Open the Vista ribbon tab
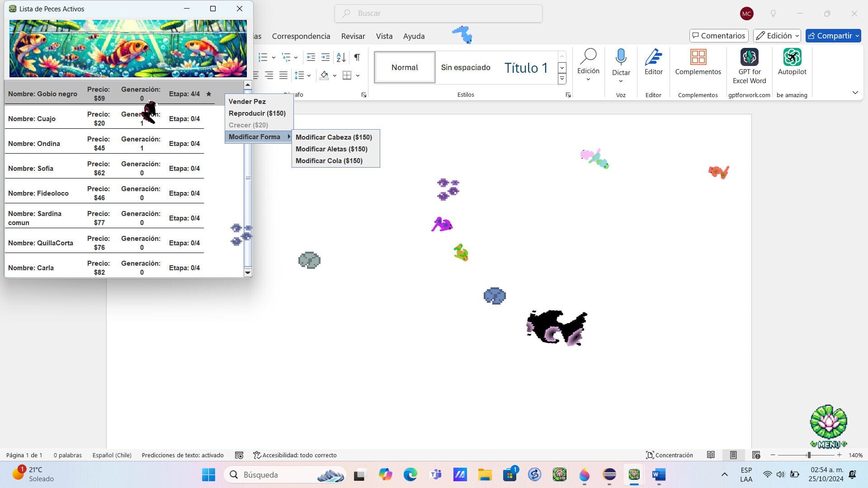 click(384, 36)
